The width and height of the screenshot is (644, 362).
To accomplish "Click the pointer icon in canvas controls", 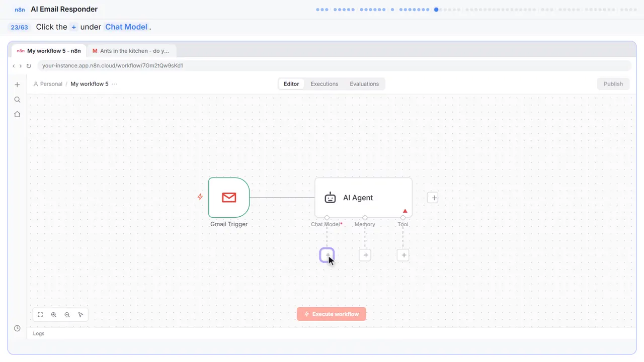I will (80, 315).
